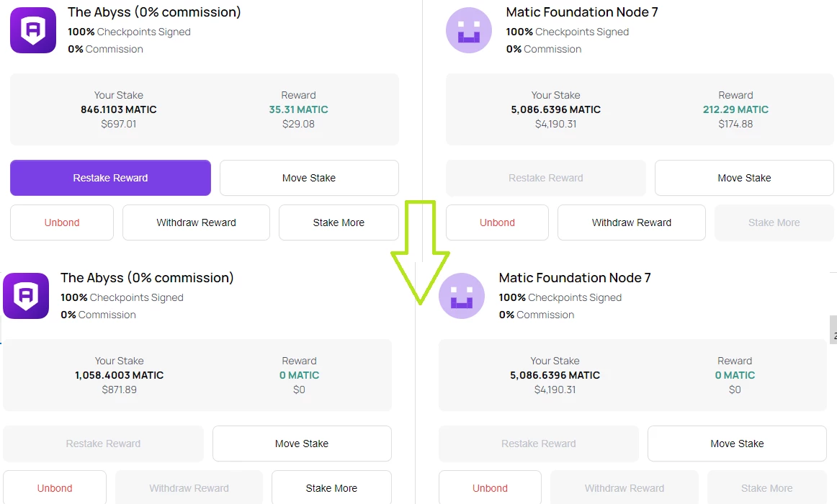Click Matic Foundation Node 7 avatar in top card

click(469, 30)
